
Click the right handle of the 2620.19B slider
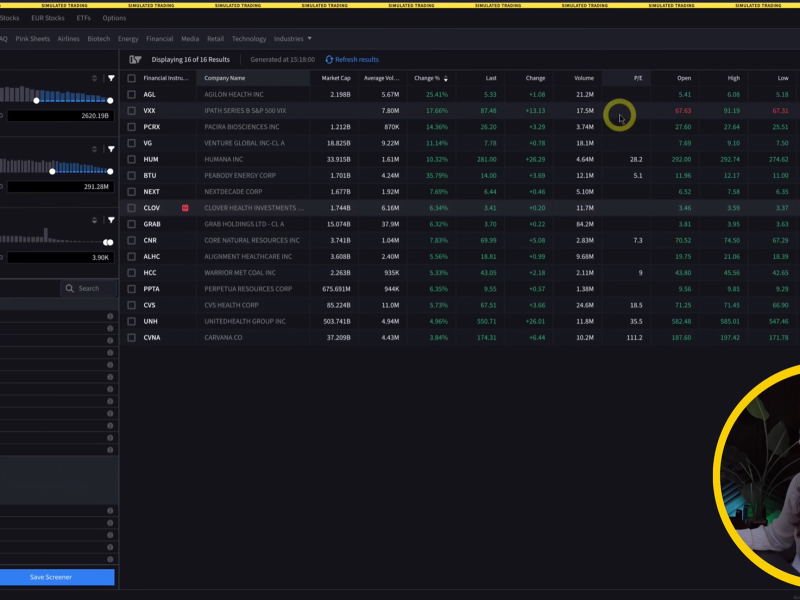coord(110,100)
